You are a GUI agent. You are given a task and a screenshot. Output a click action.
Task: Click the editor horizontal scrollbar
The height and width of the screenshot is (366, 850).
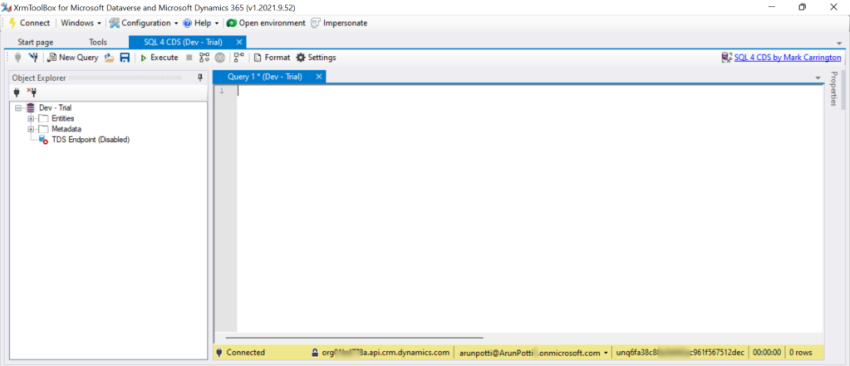pos(355,338)
